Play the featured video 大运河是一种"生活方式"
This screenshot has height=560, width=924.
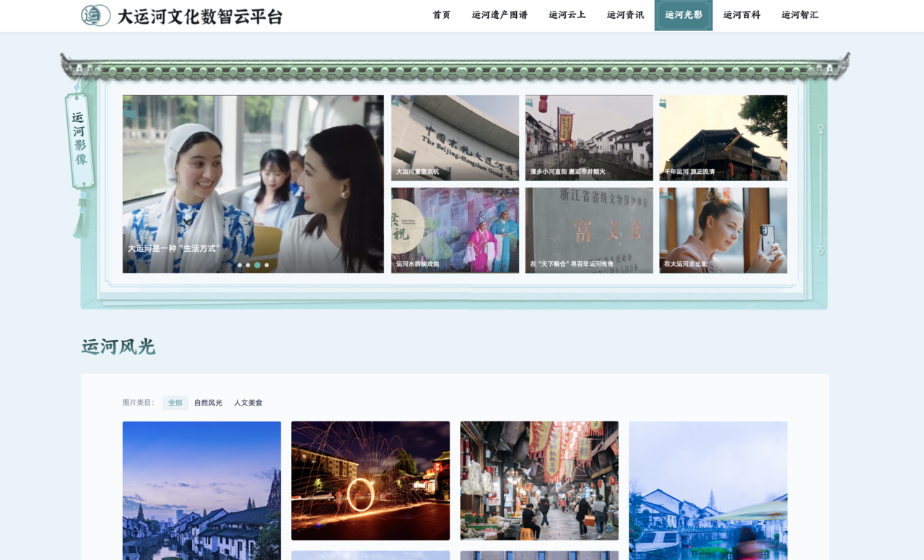tap(253, 183)
